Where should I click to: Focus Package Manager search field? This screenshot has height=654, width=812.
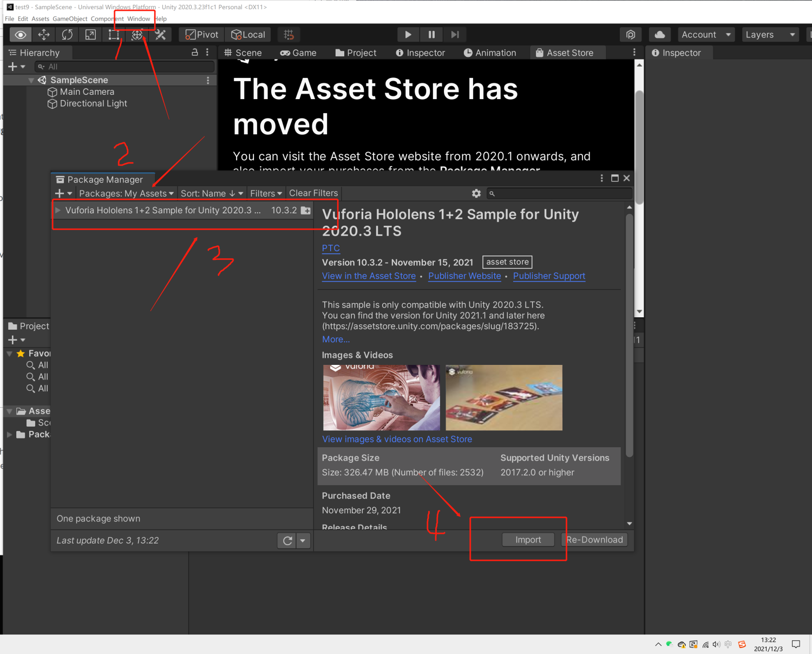point(560,193)
